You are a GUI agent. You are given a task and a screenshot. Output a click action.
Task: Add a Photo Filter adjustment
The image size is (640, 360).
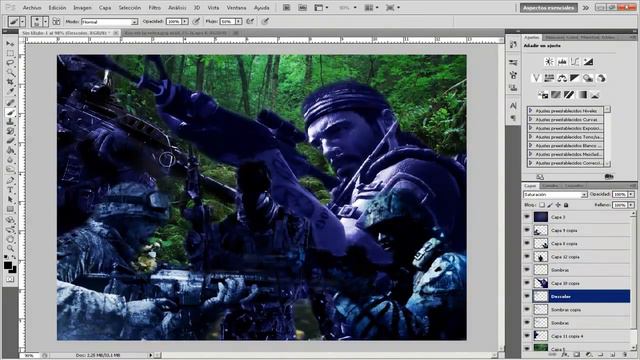tap(588, 78)
